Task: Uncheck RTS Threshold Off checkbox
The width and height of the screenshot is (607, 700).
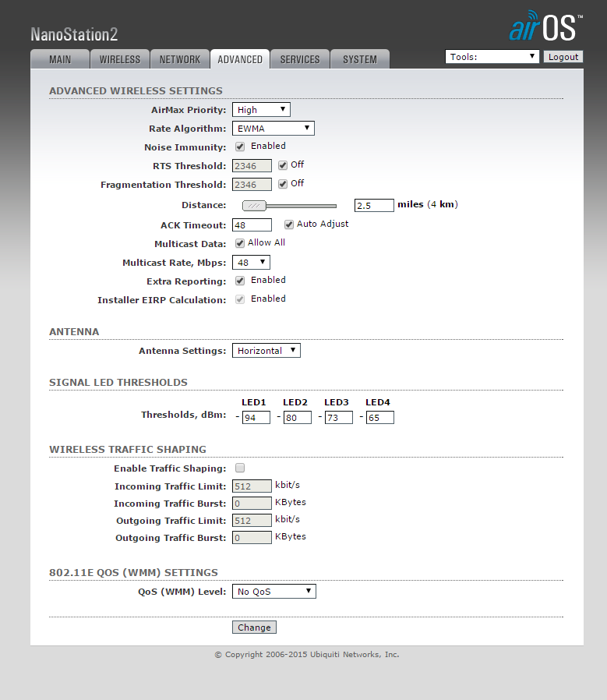Action: 283,165
